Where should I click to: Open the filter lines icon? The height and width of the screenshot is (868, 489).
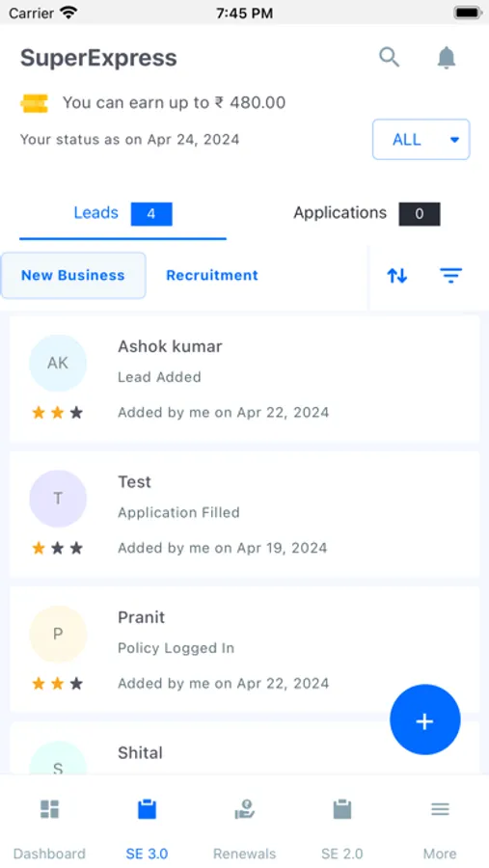(450, 275)
